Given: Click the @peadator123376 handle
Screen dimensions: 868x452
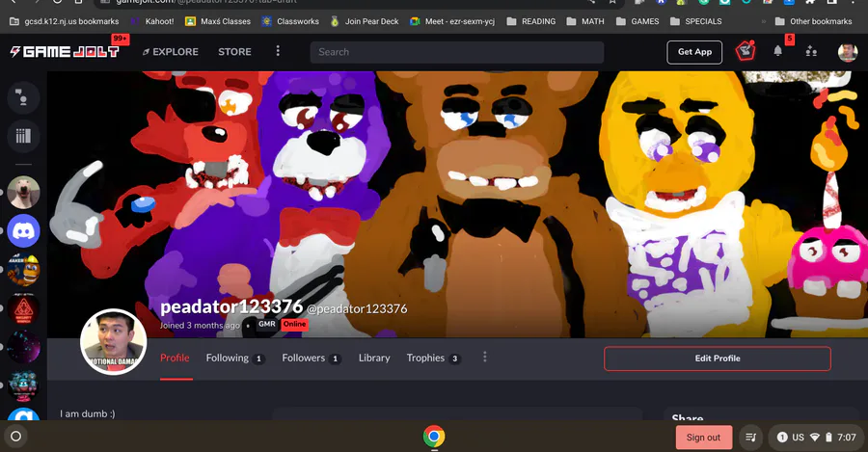Looking at the screenshot, I should 357,308.
